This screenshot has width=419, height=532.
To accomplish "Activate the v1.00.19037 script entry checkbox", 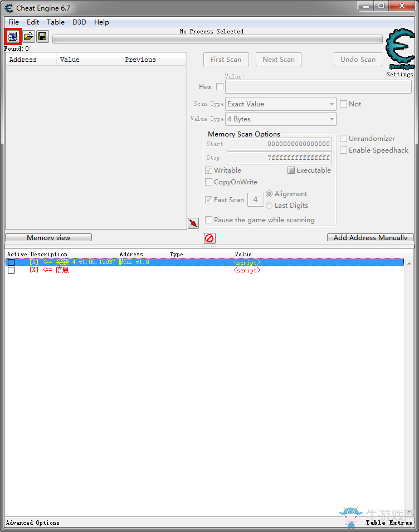I will tap(11, 262).
